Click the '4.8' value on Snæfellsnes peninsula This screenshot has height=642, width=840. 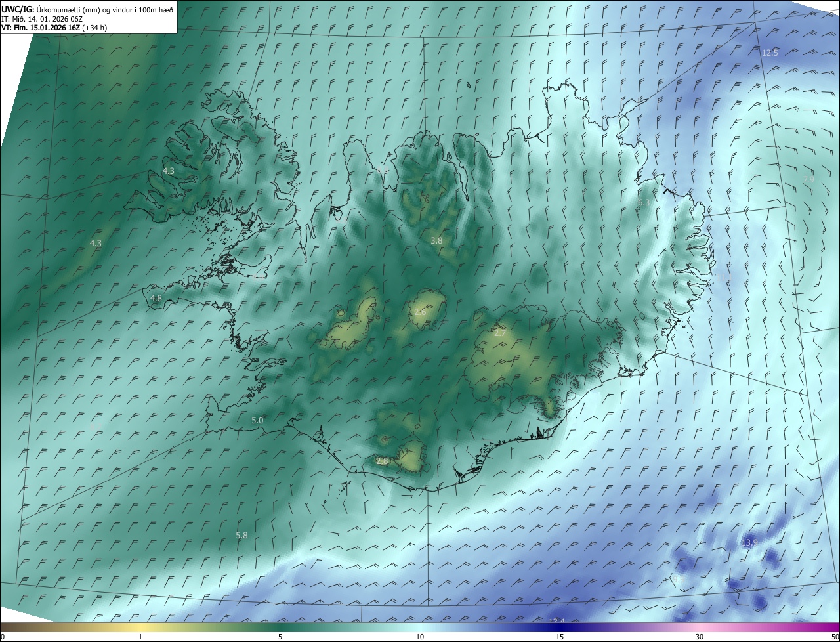point(156,298)
